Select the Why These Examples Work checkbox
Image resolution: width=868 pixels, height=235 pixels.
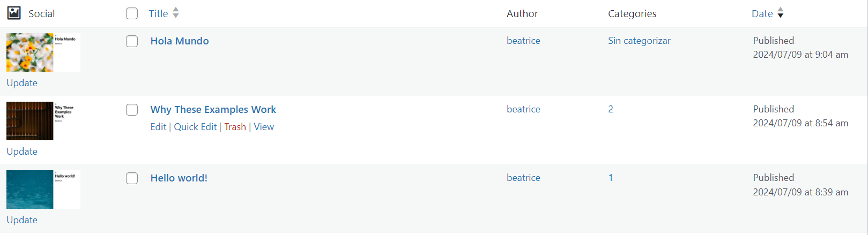click(132, 110)
